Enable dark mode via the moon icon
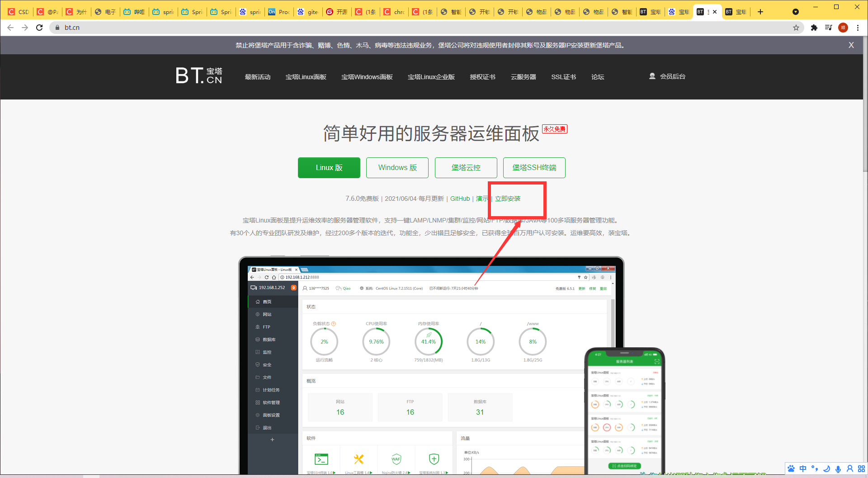The image size is (868, 478). [826, 469]
